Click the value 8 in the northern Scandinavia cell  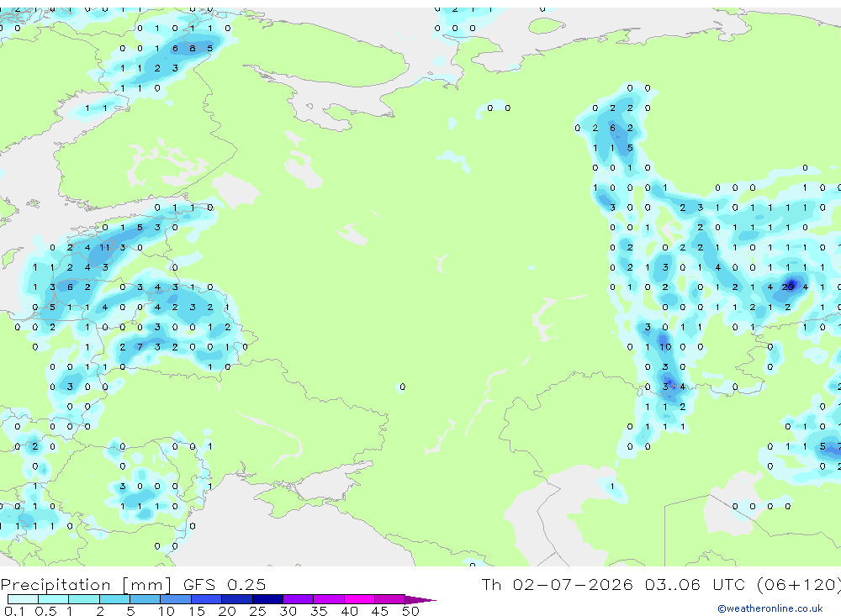[x=192, y=48]
